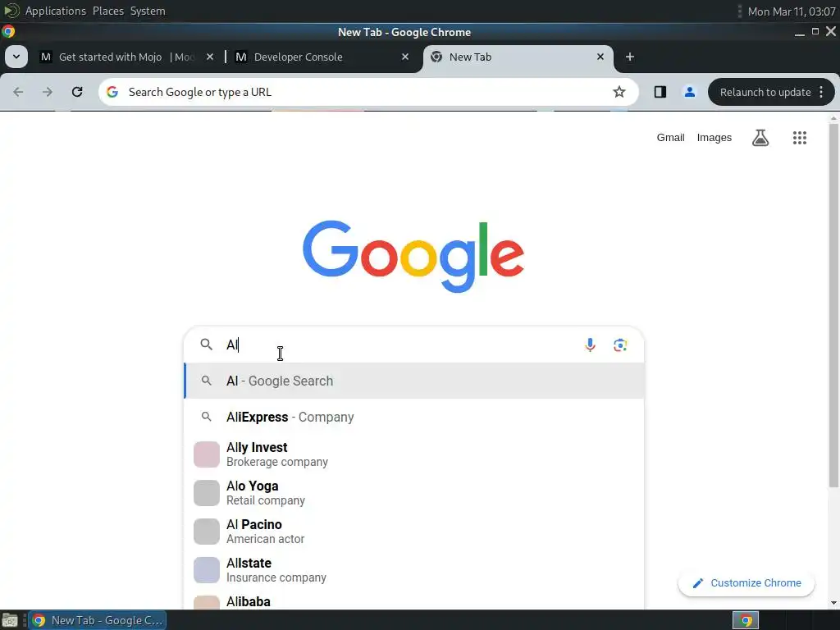Bookmark this tab with the star icon
This screenshot has width=840, height=630.
(x=619, y=92)
